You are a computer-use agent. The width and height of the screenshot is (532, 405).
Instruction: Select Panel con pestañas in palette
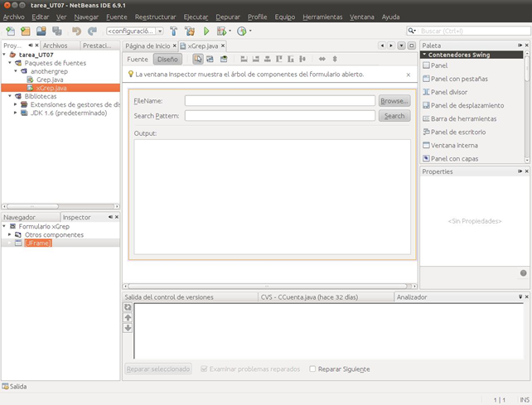[x=459, y=79]
